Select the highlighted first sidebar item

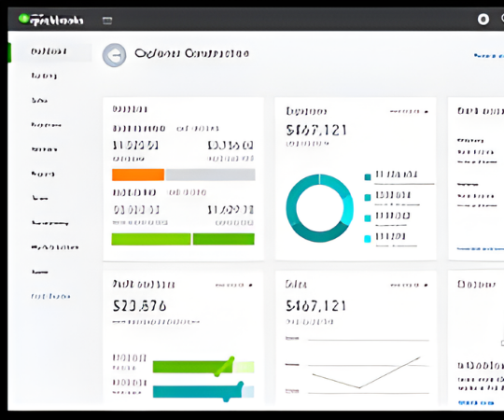tap(49, 51)
